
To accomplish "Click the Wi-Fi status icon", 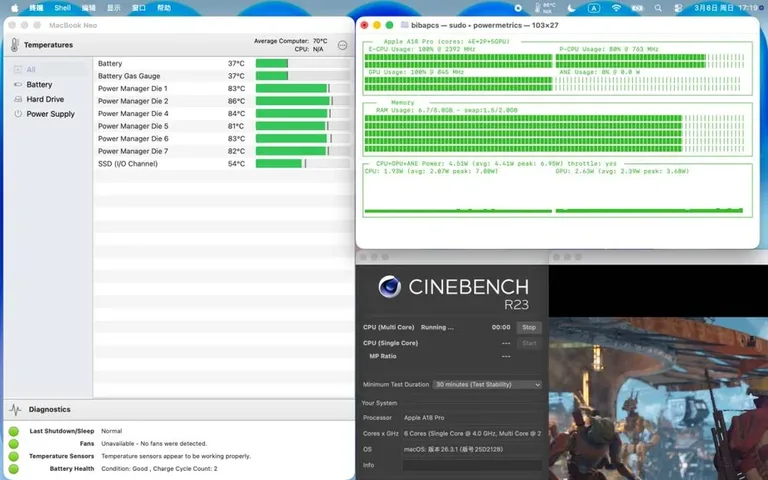I will click(616, 8).
